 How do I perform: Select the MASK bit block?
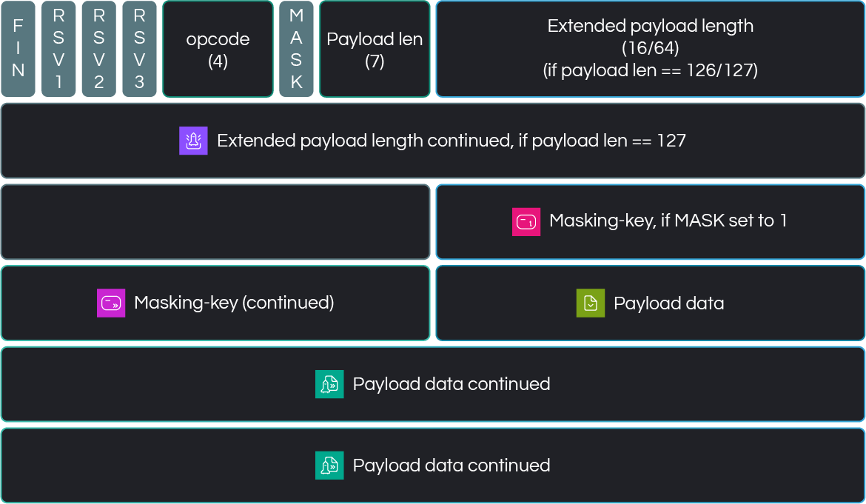point(296,49)
